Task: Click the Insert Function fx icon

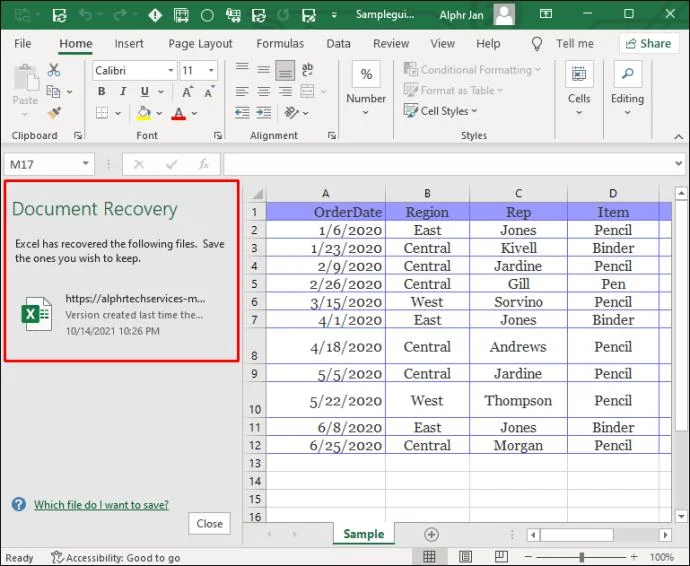Action: point(203,164)
